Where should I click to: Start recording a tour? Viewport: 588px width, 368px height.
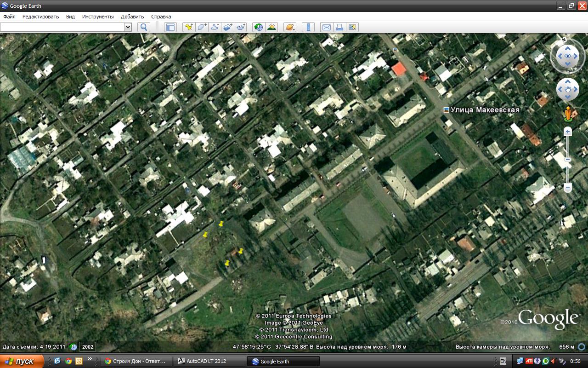[241, 27]
